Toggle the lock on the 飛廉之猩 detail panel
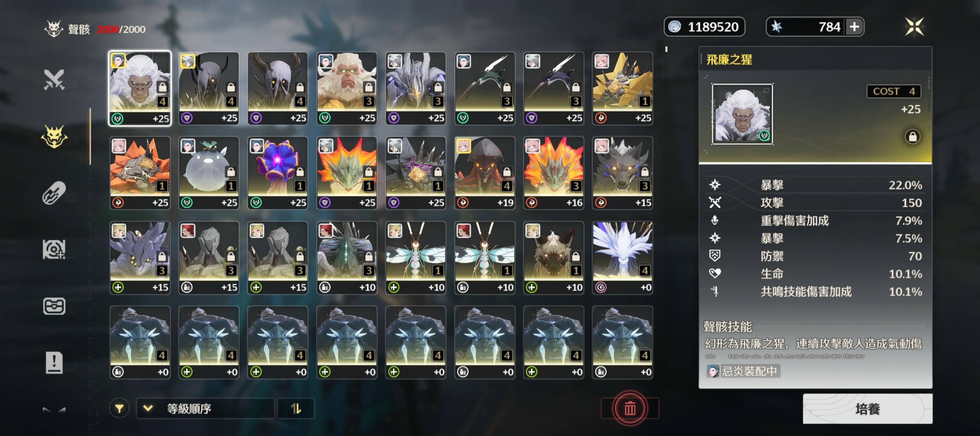The height and width of the screenshot is (436, 980). [x=912, y=137]
